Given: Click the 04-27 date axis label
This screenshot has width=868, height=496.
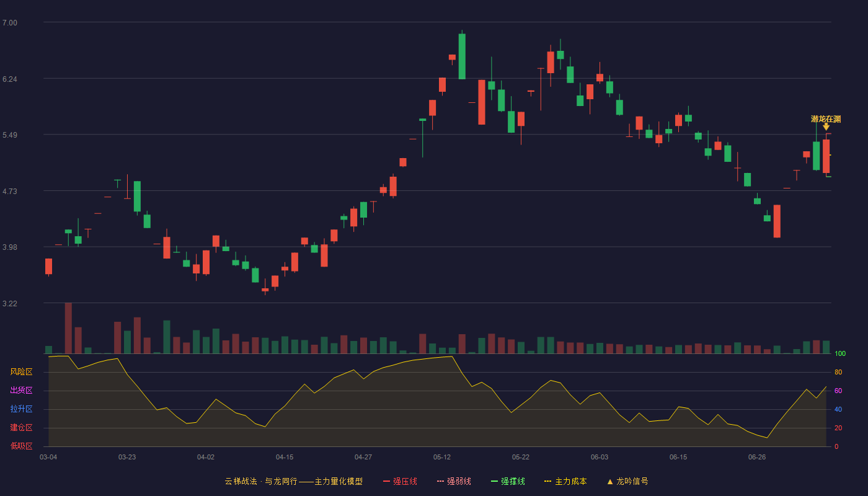Looking at the screenshot, I should (x=363, y=457).
